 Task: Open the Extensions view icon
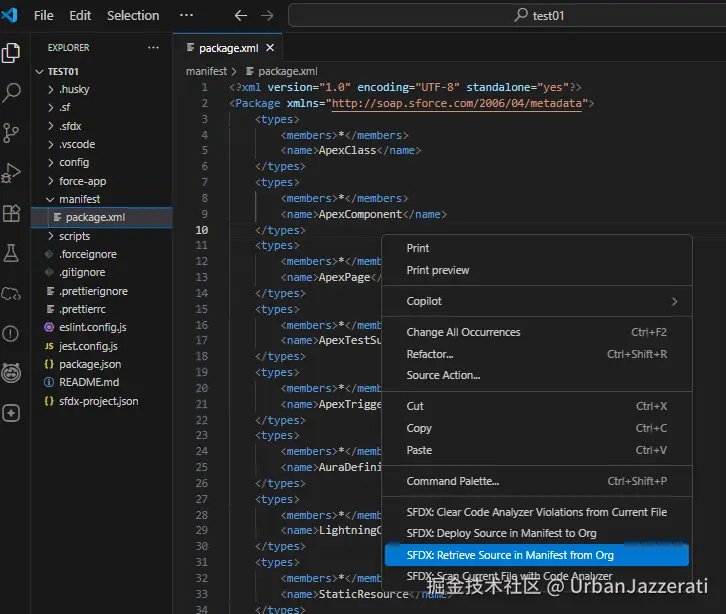coord(12,213)
